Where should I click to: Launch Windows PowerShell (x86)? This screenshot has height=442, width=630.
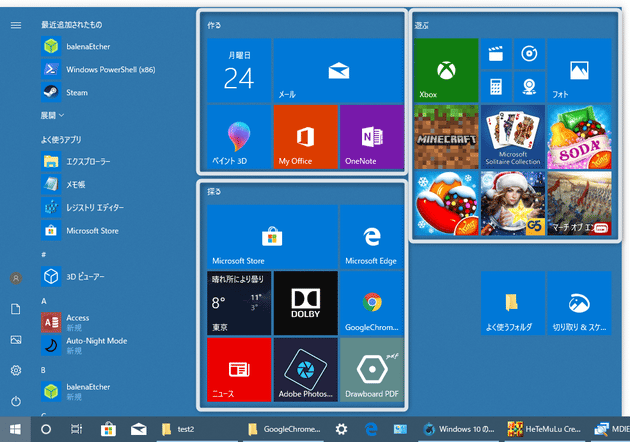(x=97, y=70)
